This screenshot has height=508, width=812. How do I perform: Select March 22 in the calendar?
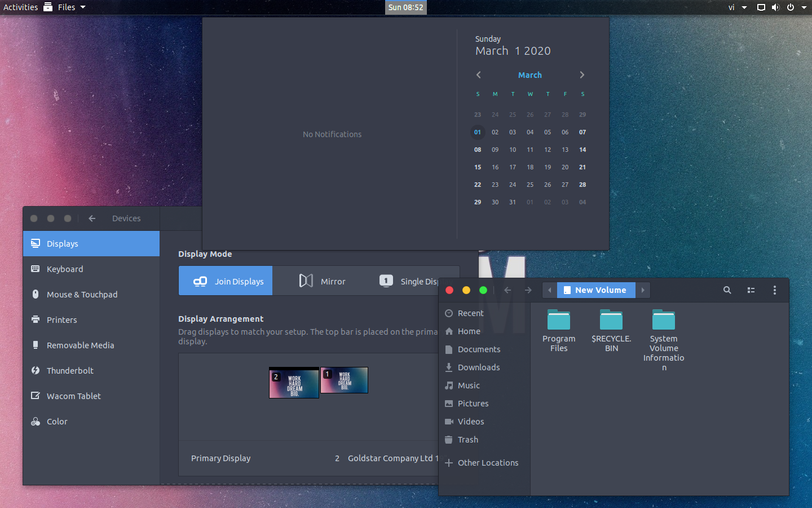click(x=478, y=185)
